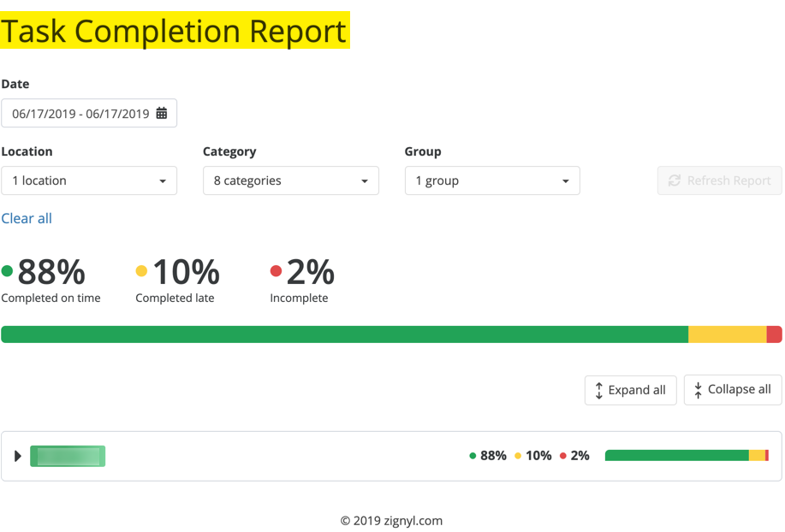Click the red Incomplete dot
The height and width of the screenshot is (532, 785).
pyautogui.click(x=276, y=271)
